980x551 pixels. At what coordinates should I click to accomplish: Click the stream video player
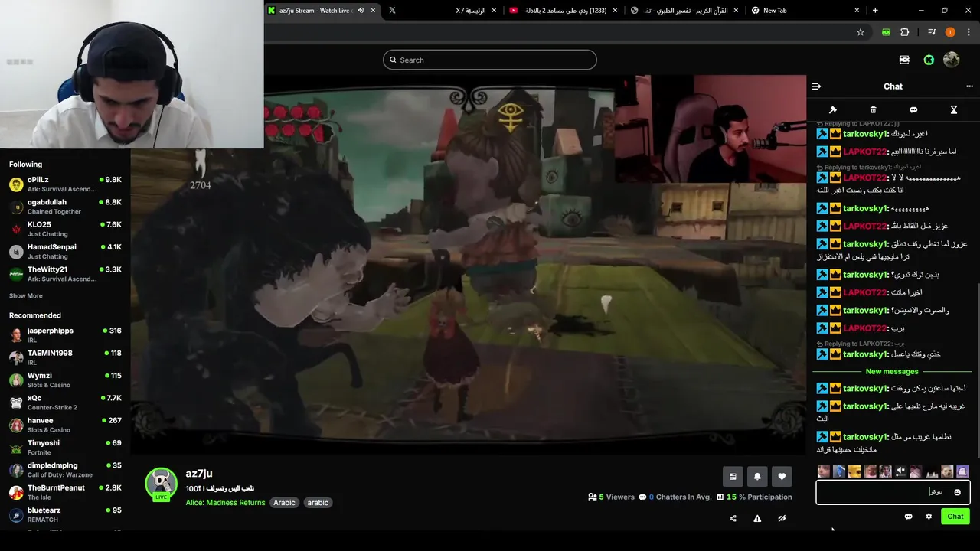click(468, 264)
